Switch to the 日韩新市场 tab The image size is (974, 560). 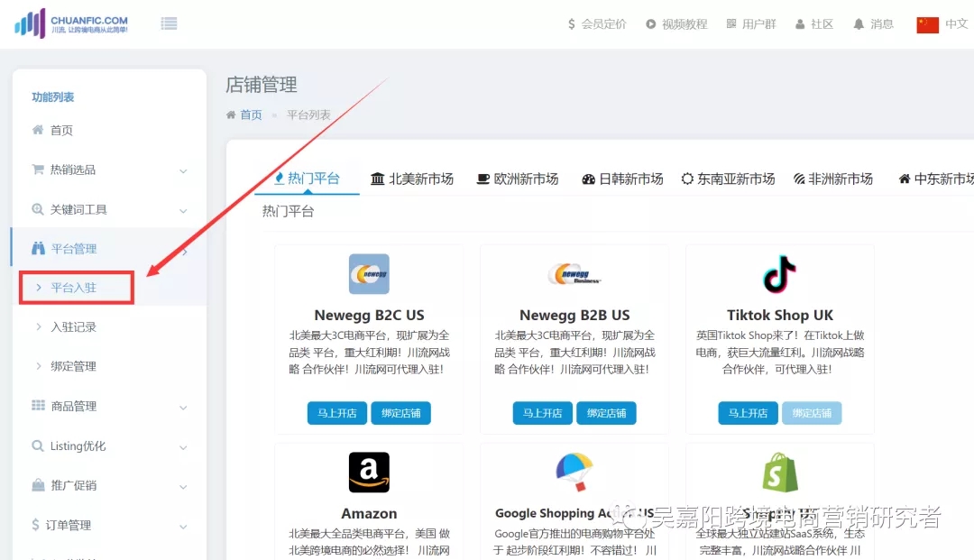click(622, 179)
